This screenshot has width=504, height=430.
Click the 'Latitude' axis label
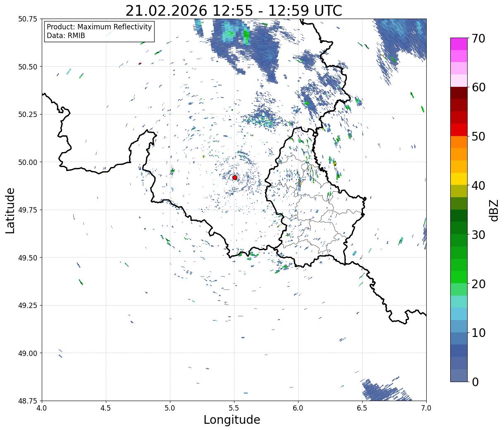tap(10, 210)
